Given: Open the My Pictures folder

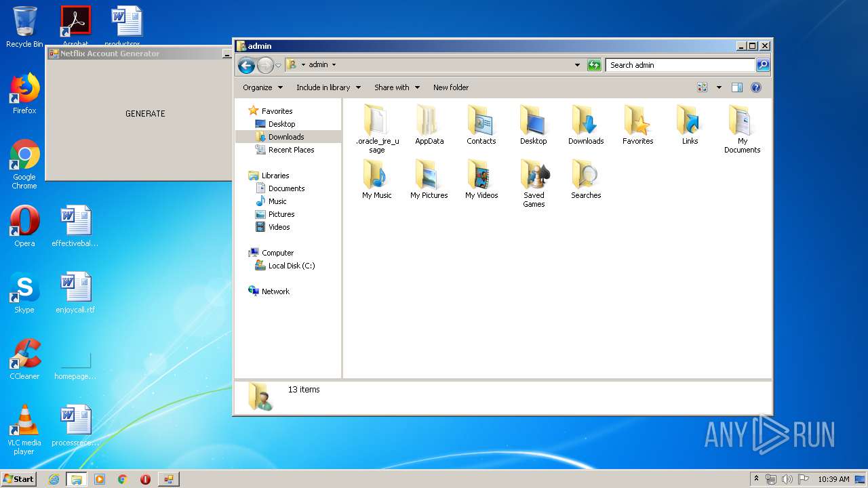Looking at the screenshot, I should [429, 179].
